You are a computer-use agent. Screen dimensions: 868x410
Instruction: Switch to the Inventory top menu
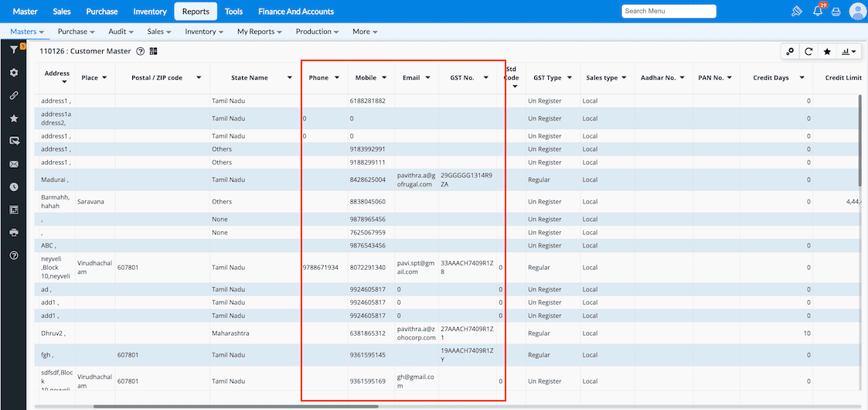pos(150,12)
